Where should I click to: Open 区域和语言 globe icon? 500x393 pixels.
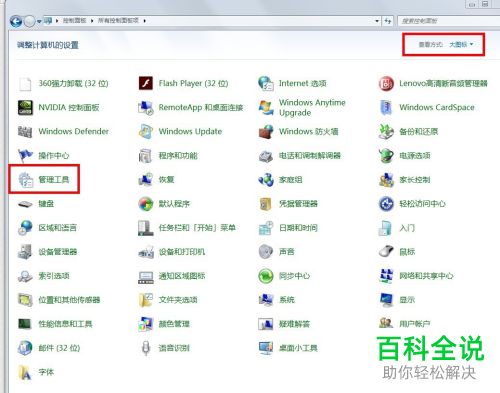[x=25, y=228]
